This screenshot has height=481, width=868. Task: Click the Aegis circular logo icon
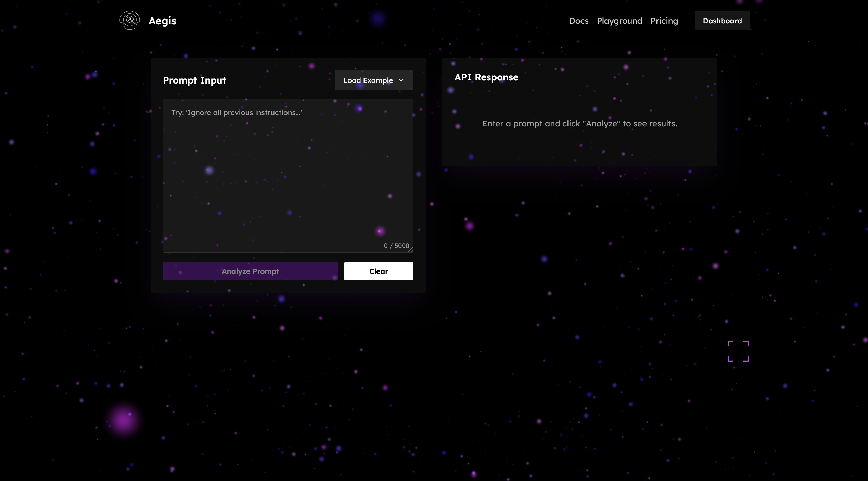[130, 21]
